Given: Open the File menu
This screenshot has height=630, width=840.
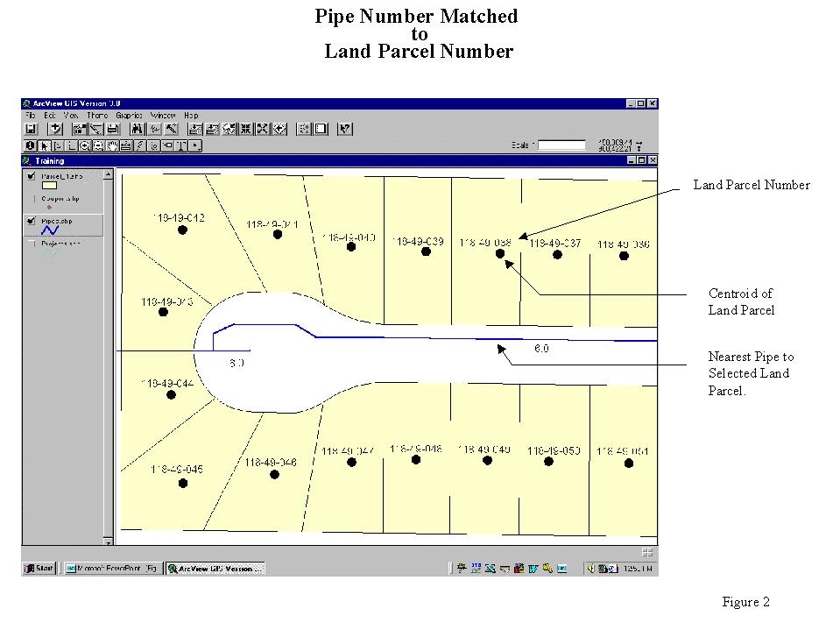Looking at the screenshot, I should 31,115.
